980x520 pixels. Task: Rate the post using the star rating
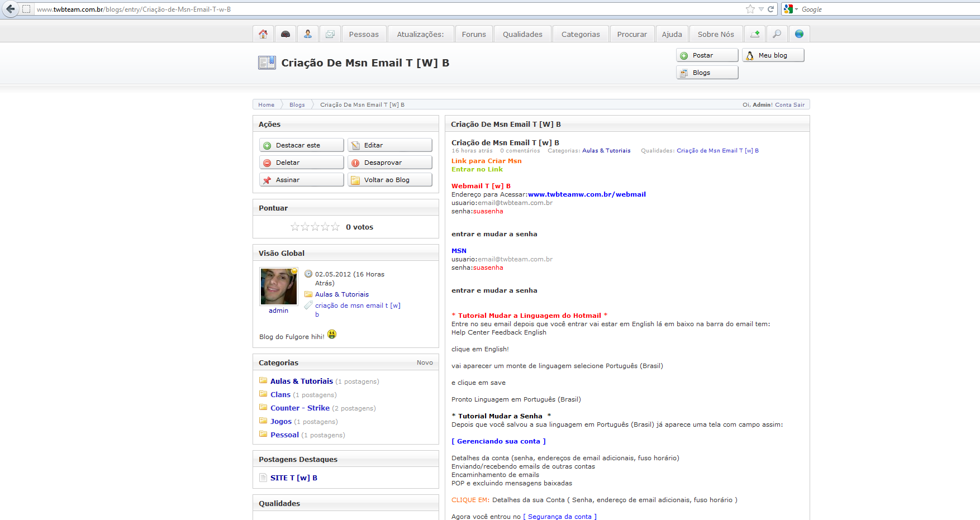[x=315, y=227]
